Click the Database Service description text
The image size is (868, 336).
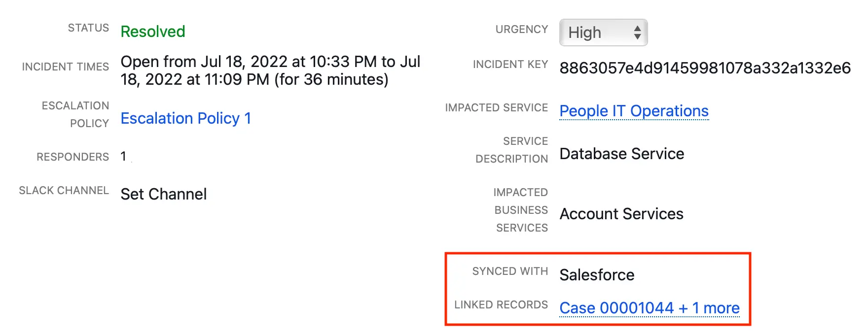pos(622,154)
